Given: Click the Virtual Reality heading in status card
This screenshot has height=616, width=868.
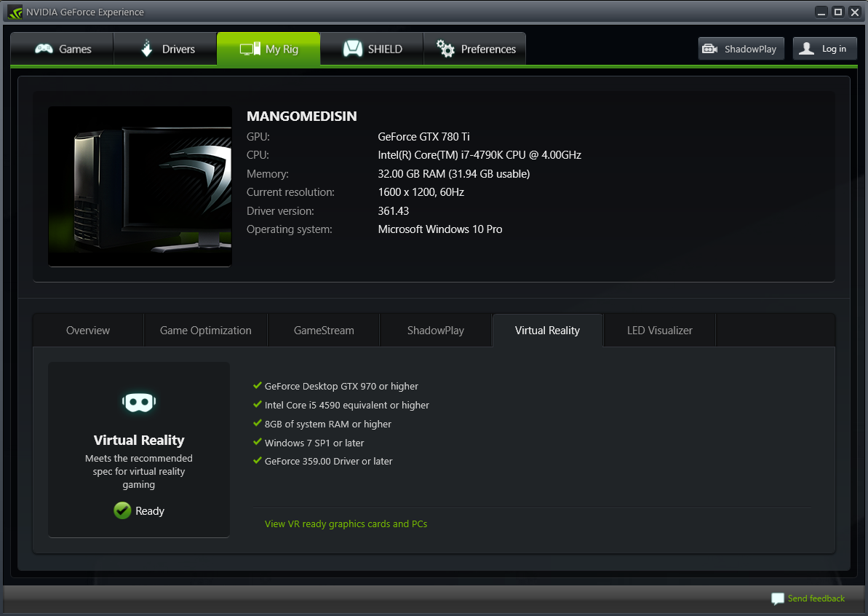Looking at the screenshot, I should tap(139, 440).
